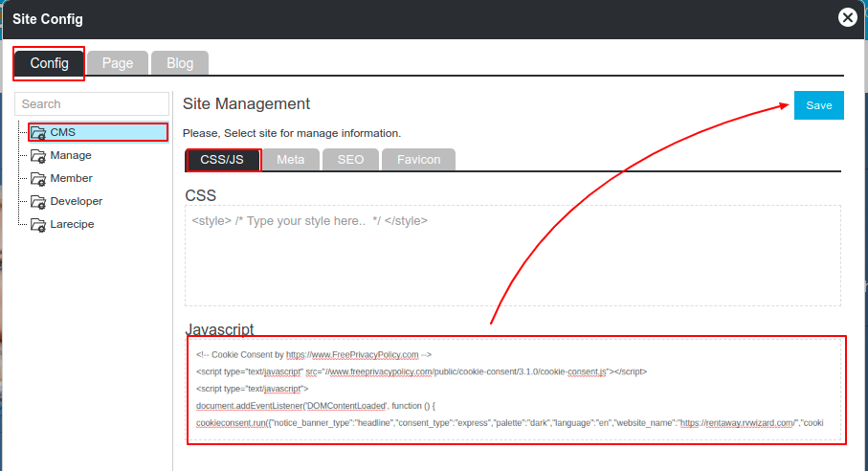This screenshot has width=868, height=471.
Task: Click the Search input field
Action: [92, 104]
